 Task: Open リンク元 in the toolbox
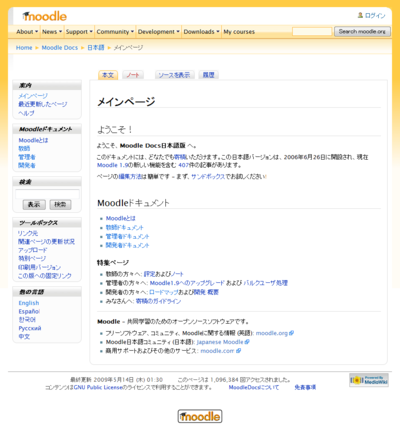click(x=28, y=233)
